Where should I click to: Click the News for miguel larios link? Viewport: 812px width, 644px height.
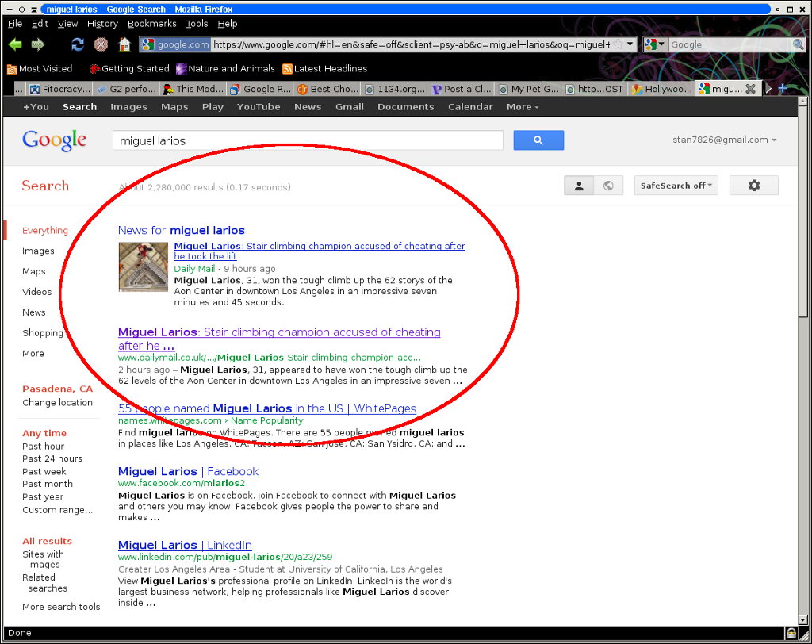(182, 231)
